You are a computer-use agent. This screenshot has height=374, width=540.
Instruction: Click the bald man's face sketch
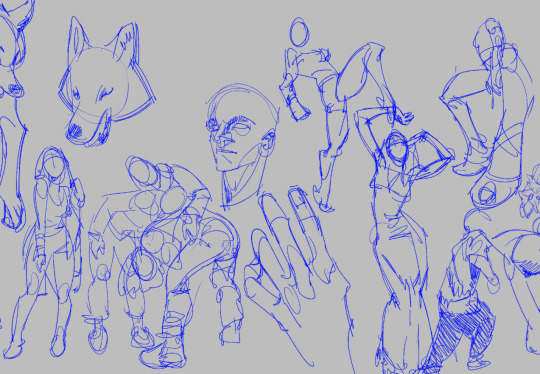pos(242,146)
